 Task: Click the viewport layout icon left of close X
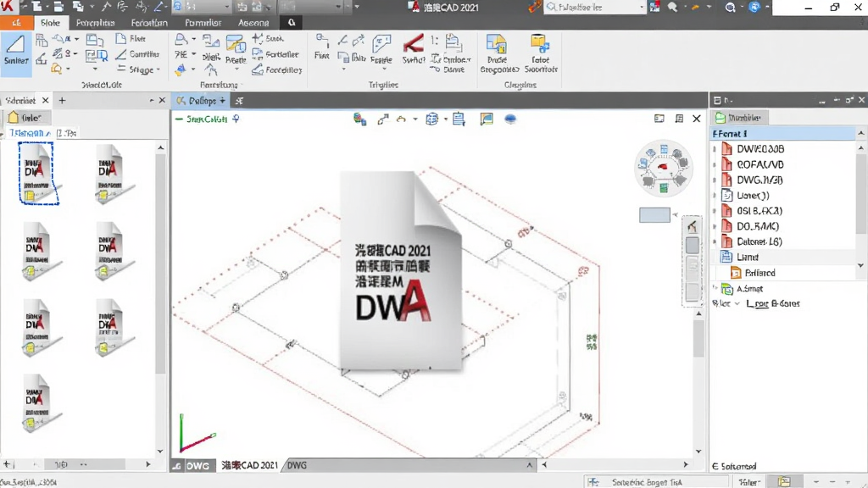(679, 119)
